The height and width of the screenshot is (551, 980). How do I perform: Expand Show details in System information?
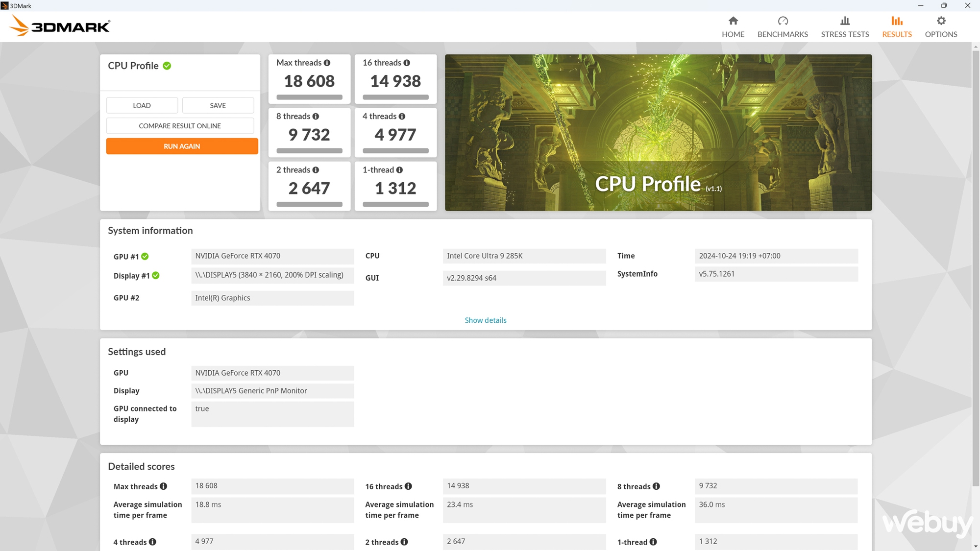pyautogui.click(x=486, y=320)
